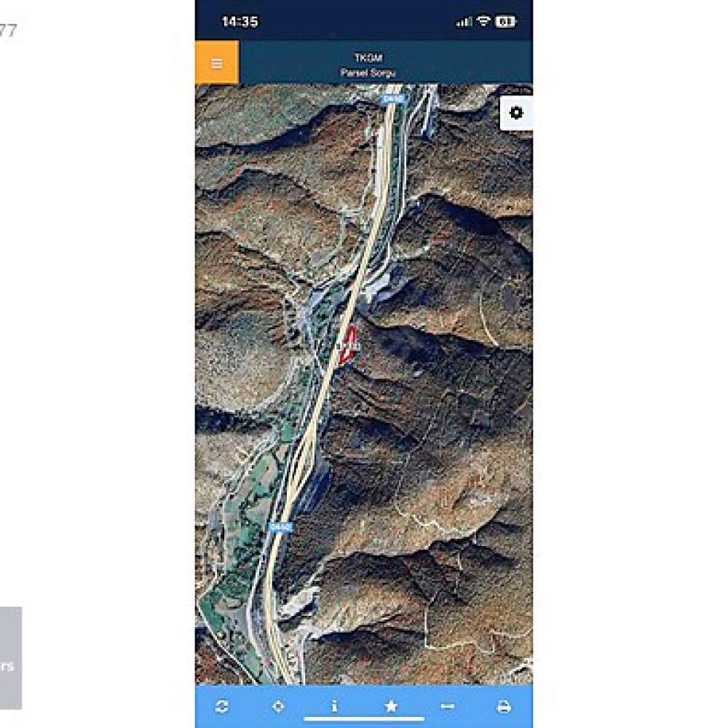Click the gray button at left page edge
Image resolution: width=728 pixels, height=728 pixels.
pos(11,658)
